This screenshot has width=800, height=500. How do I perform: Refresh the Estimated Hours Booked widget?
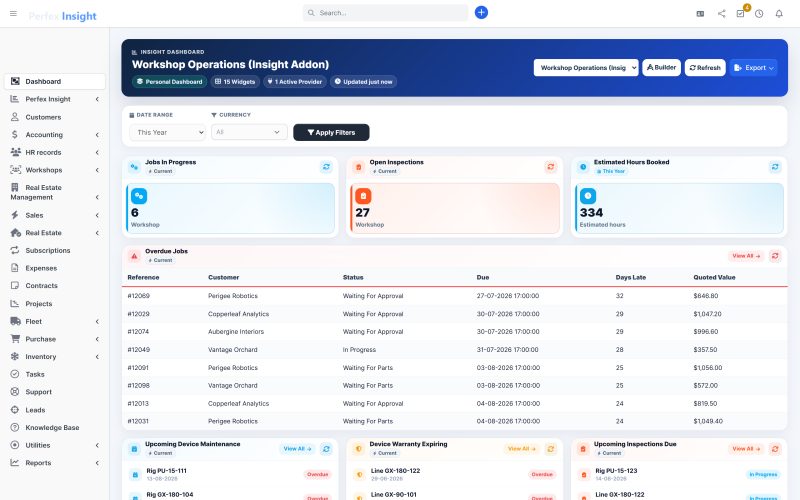775,167
